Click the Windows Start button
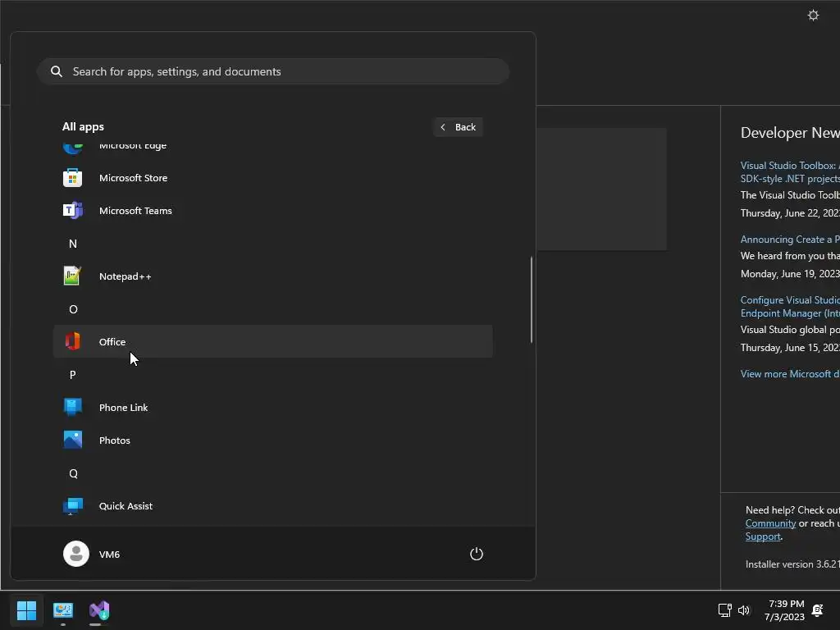Viewport: 840px width, 630px height. [x=26, y=610]
